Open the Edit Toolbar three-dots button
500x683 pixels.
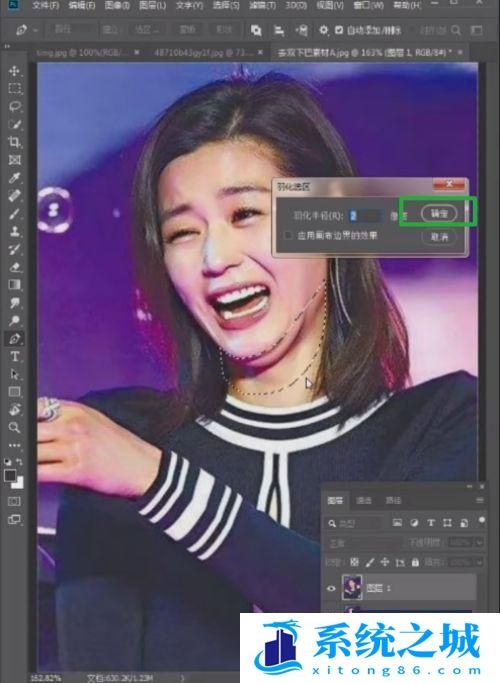(x=14, y=445)
